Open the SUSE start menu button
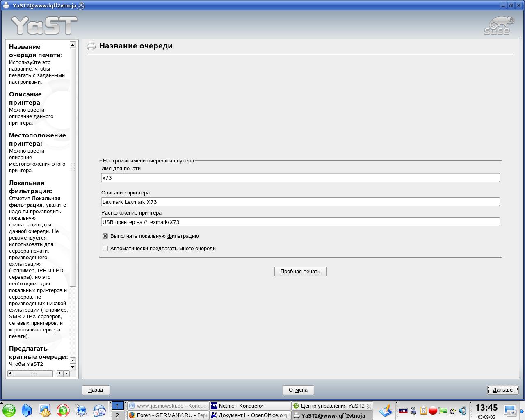 9,410
